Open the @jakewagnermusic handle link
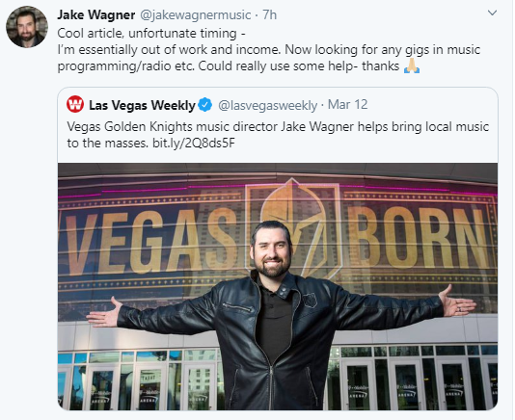 (196, 15)
